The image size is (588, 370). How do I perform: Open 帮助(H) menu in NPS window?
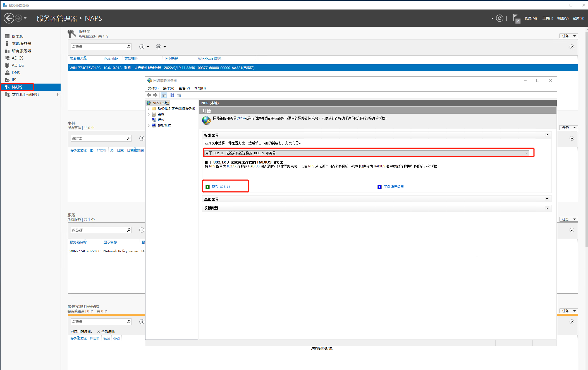pos(200,88)
